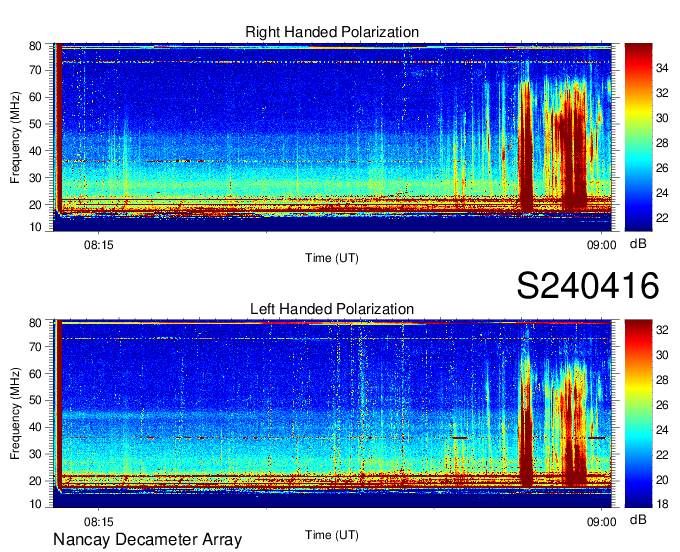Click the "32" value on Right Handed colorbar
Viewport: 680px width, 552px height.
click(662, 93)
